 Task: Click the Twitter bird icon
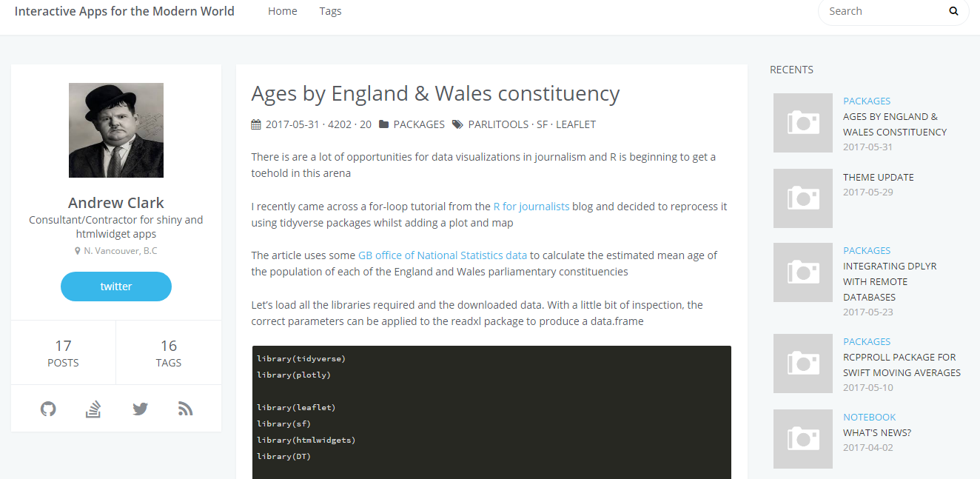click(140, 409)
